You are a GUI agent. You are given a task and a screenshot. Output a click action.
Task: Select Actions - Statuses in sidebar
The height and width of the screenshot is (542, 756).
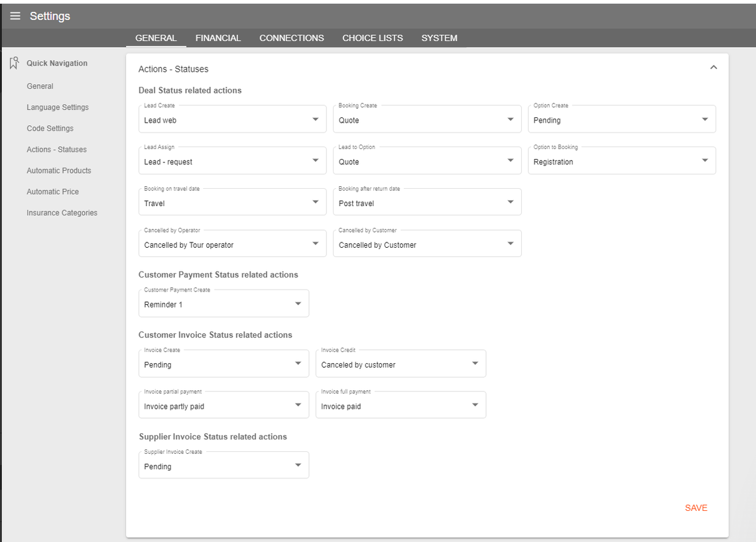(57, 150)
